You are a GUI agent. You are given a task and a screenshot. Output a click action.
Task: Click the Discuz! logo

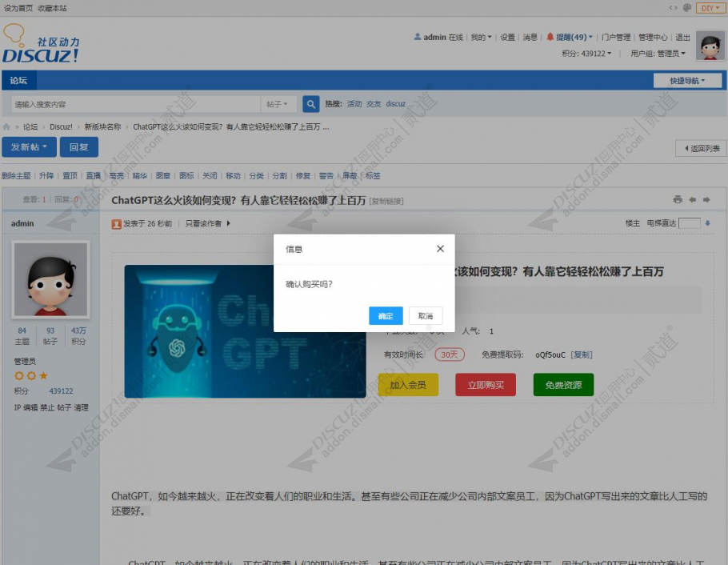41,43
